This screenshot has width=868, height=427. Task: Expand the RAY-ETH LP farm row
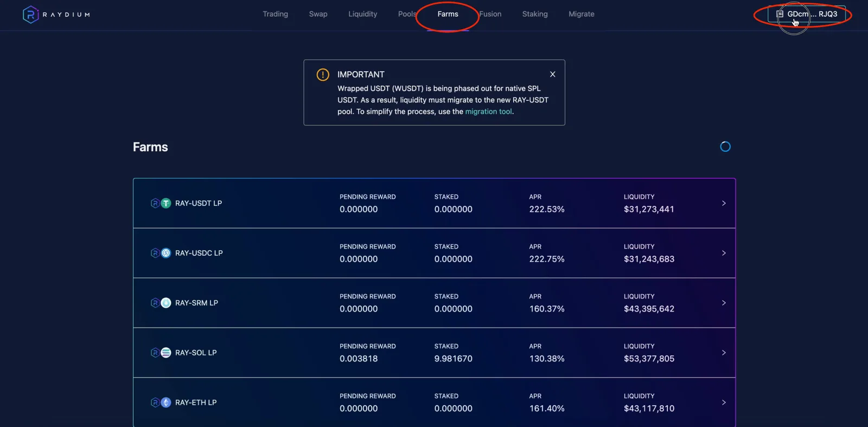click(724, 403)
